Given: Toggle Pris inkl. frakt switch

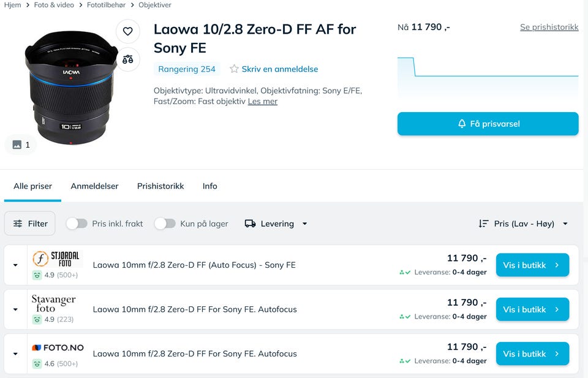Looking at the screenshot, I should pyautogui.click(x=77, y=224).
